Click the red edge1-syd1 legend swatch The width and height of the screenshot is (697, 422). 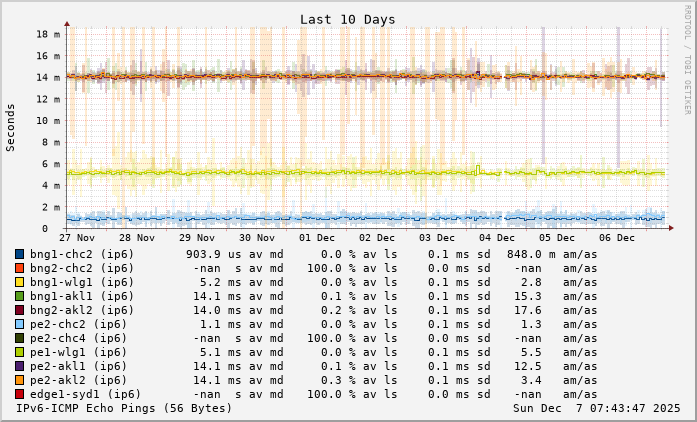19,394
